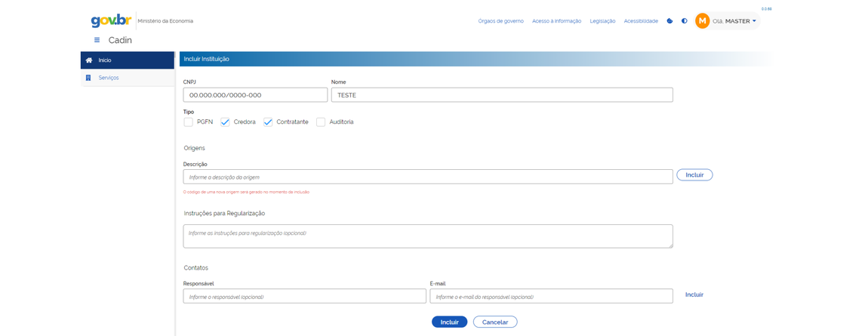The height and width of the screenshot is (336, 868).
Task: Enable the Auditoria checkbox
Action: (x=321, y=122)
